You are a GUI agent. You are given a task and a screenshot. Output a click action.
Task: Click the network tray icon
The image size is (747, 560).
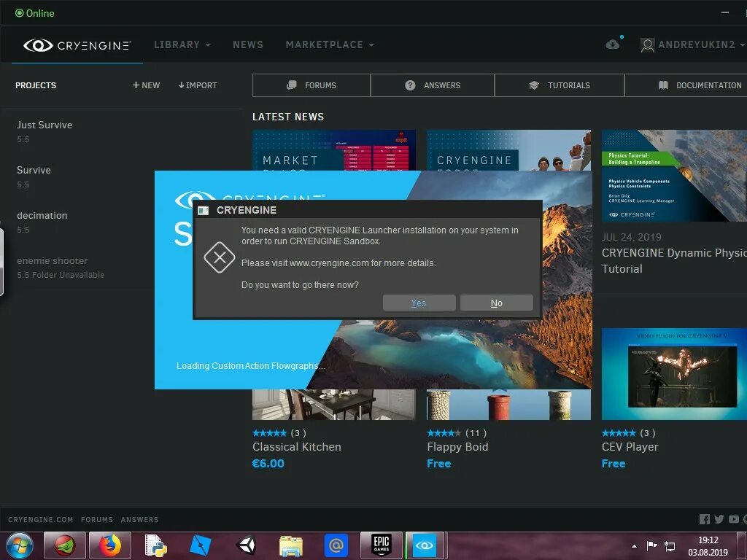point(670,546)
